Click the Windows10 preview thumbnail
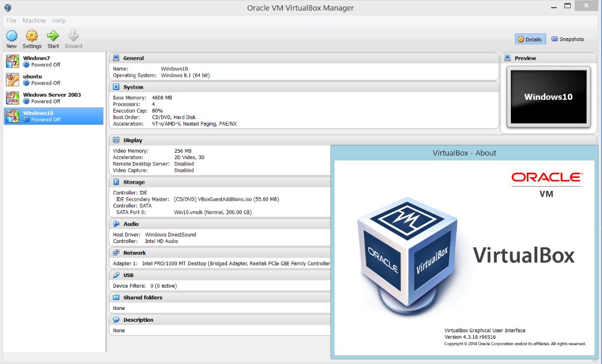Screen dimensions: 602x364 [549, 97]
